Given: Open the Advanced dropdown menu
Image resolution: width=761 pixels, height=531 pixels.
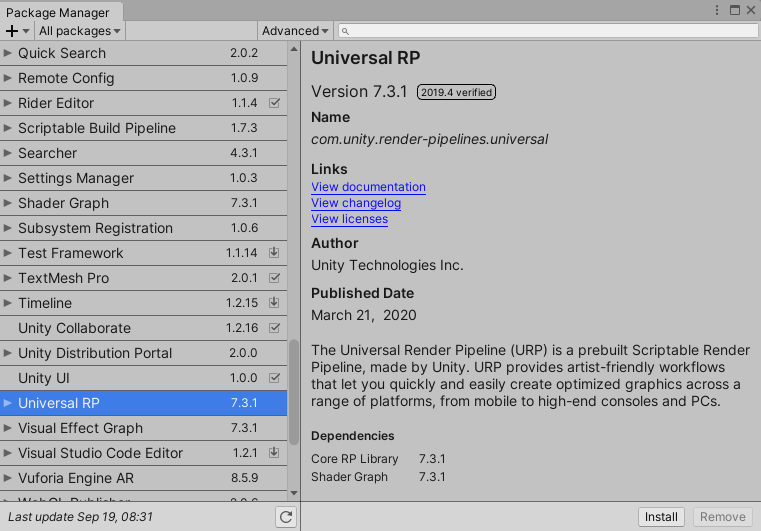Looking at the screenshot, I should tap(295, 31).
